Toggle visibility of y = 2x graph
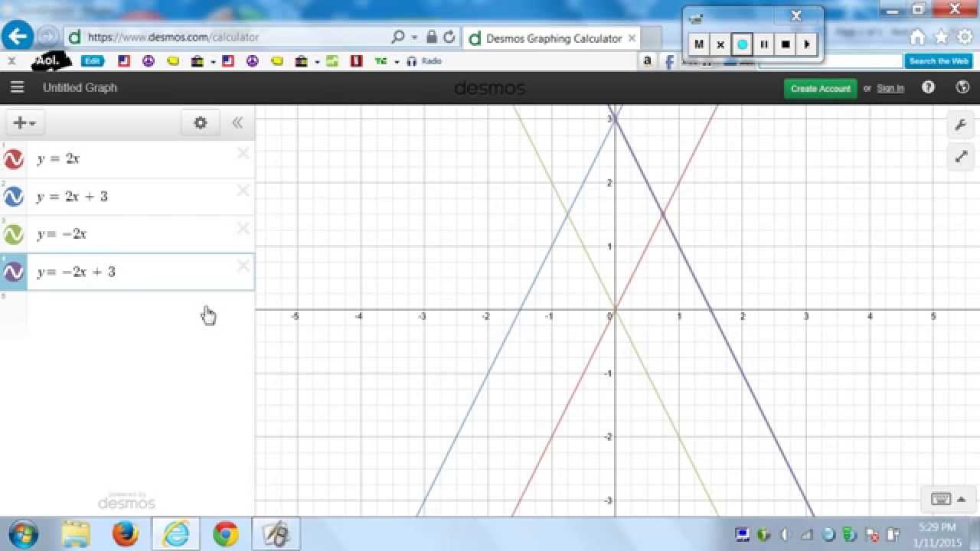Image resolution: width=980 pixels, height=551 pixels. click(x=13, y=159)
